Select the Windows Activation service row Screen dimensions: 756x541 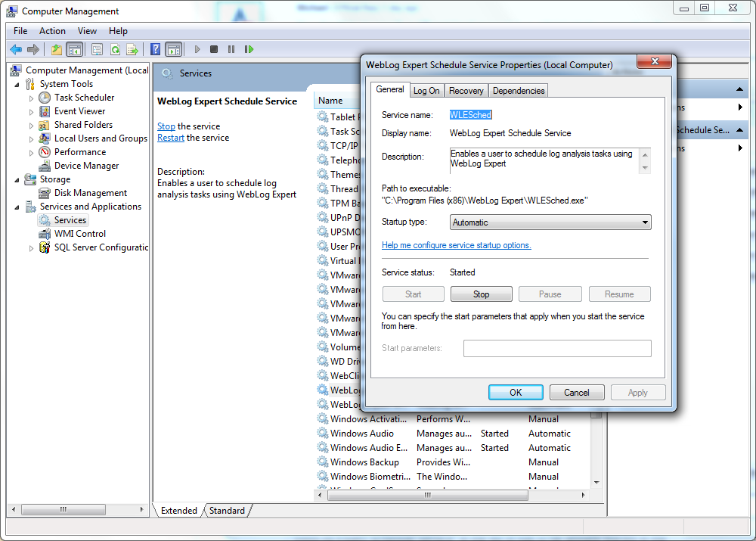(x=453, y=419)
